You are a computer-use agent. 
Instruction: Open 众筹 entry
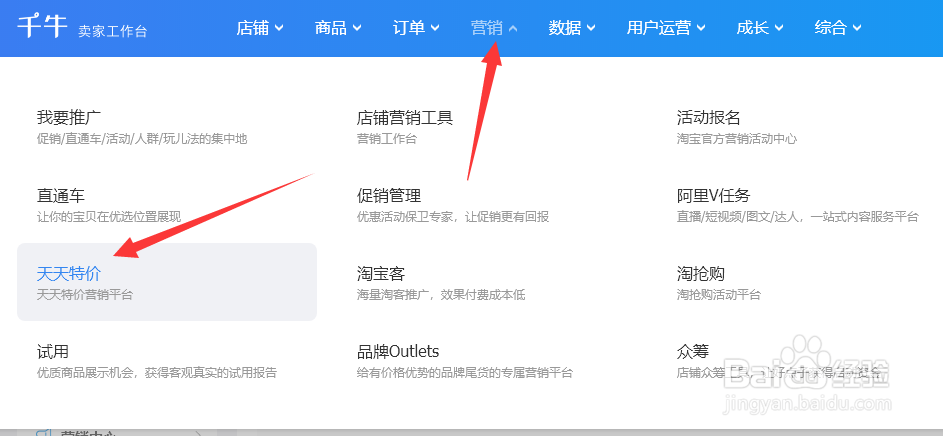(693, 351)
